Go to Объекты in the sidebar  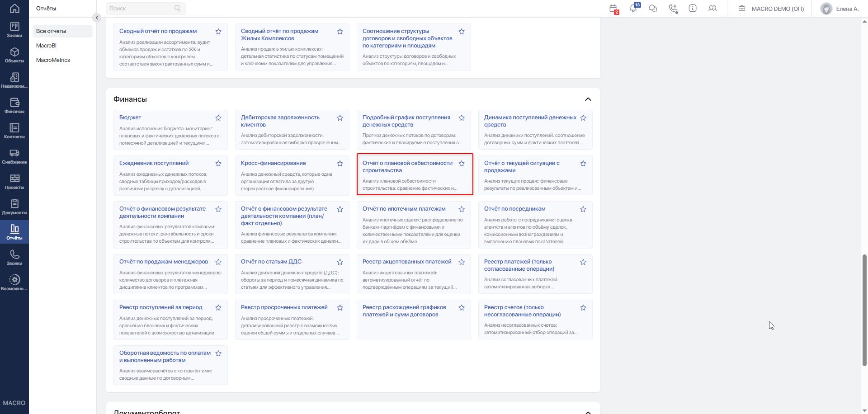14,55
